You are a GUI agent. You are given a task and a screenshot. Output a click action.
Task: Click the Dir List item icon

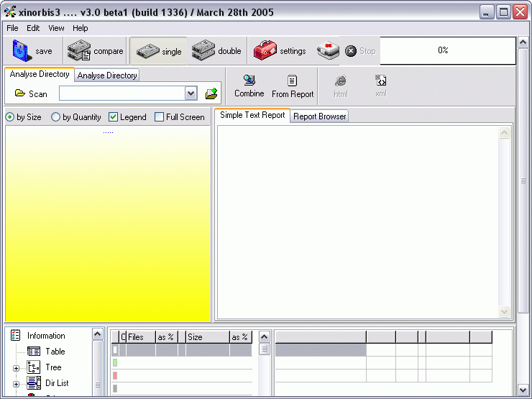(x=34, y=383)
